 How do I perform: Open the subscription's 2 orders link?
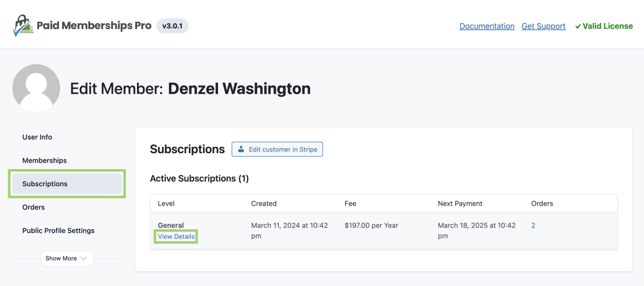click(533, 225)
